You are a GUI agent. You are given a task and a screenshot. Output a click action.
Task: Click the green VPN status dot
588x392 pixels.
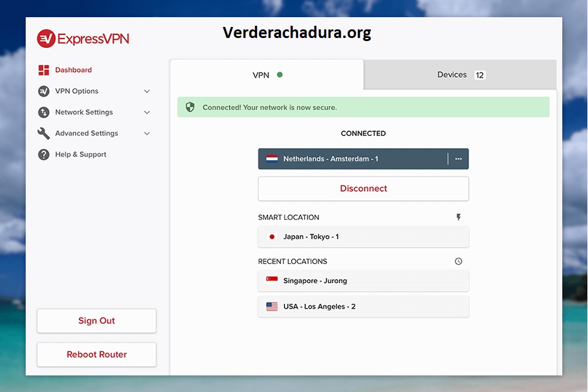[x=280, y=75]
